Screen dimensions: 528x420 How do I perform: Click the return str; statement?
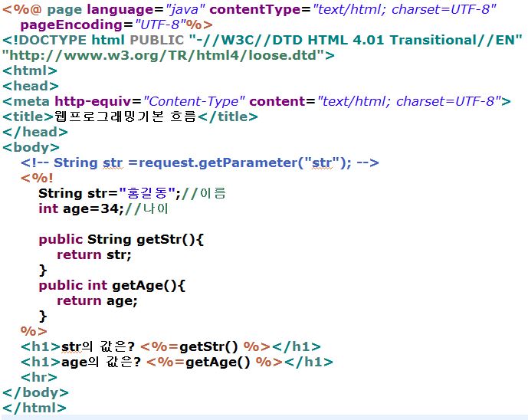click(x=94, y=255)
